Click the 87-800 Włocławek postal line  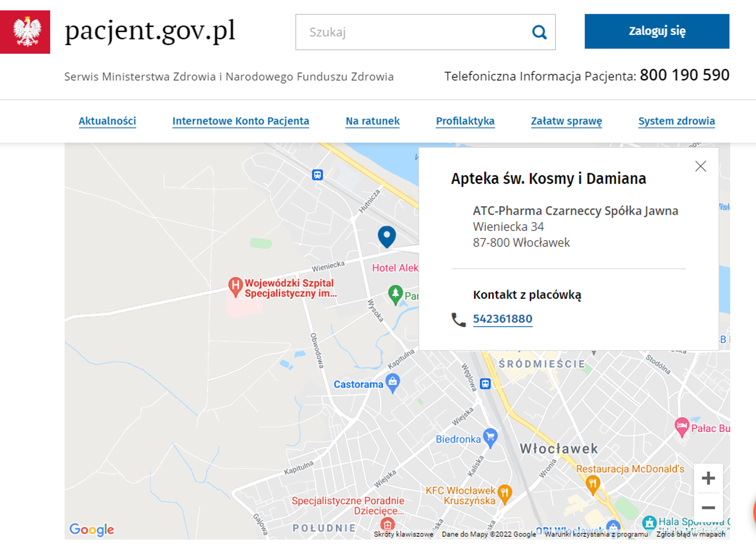pyautogui.click(x=521, y=242)
